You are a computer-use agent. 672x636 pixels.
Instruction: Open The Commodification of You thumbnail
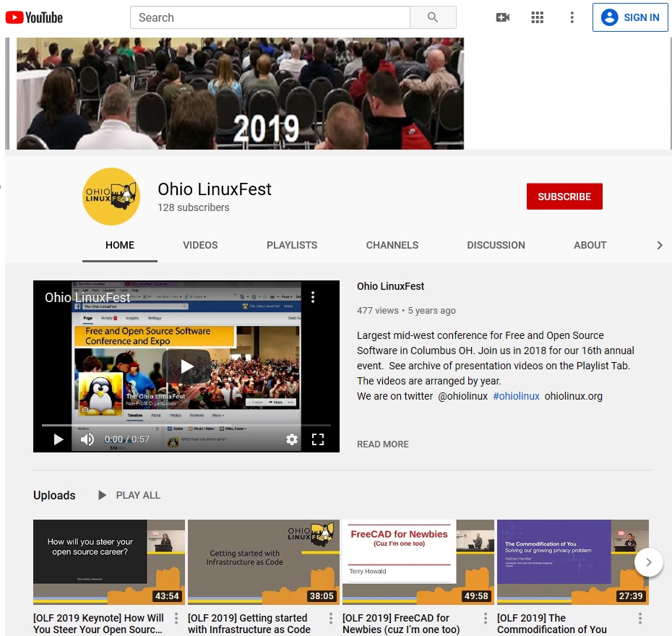(573, 562)
